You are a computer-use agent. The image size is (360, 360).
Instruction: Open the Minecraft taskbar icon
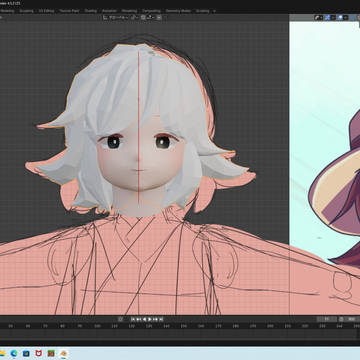pos(51,353)
